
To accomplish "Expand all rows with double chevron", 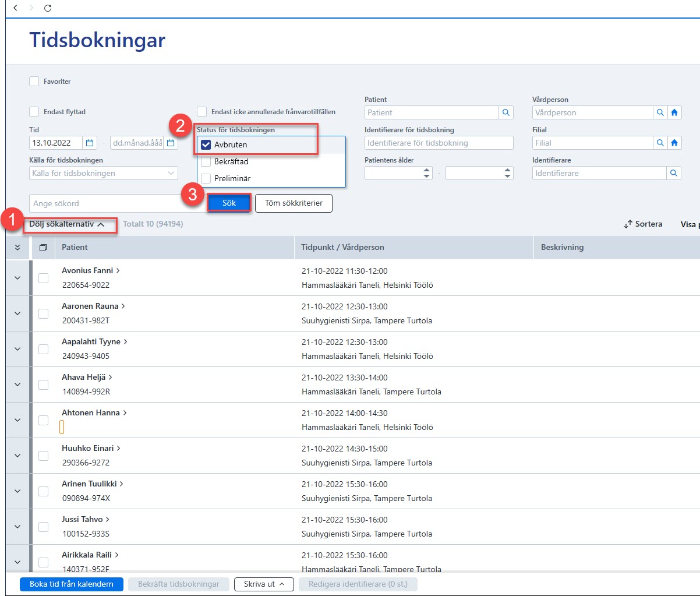I will tap(17, 248).
